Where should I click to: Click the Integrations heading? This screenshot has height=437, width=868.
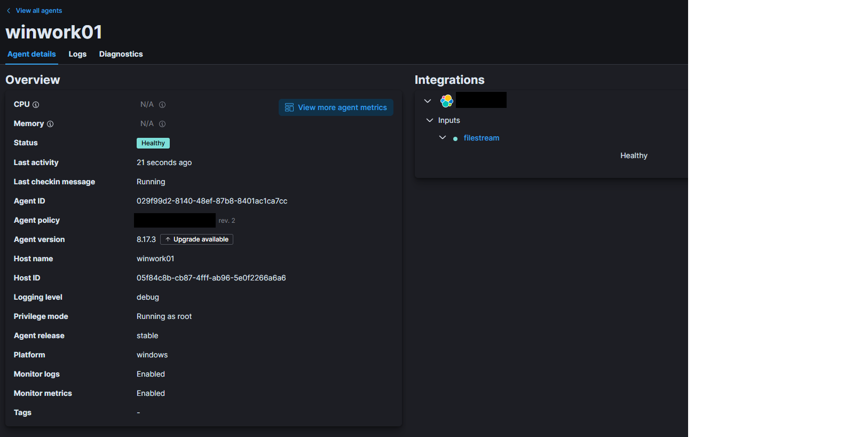(x=449, y=80)
